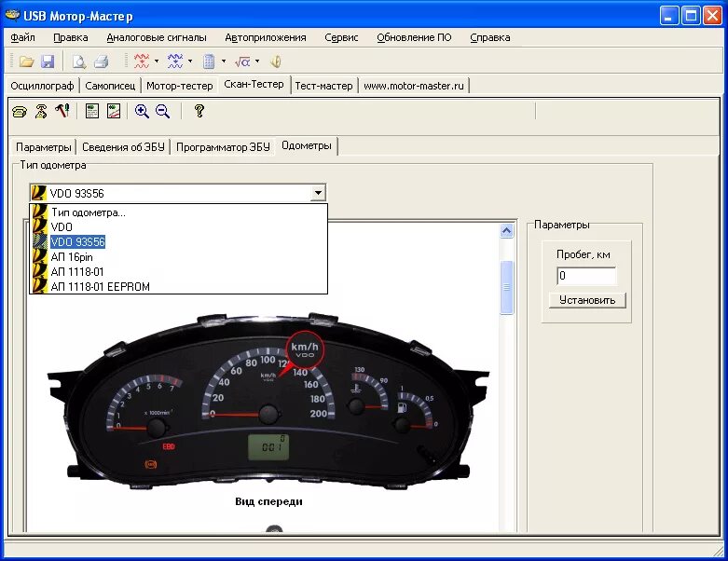
Task: Open the Аналоговые сигналы menu
Action: pyautogui.click(x=157, y=37)
